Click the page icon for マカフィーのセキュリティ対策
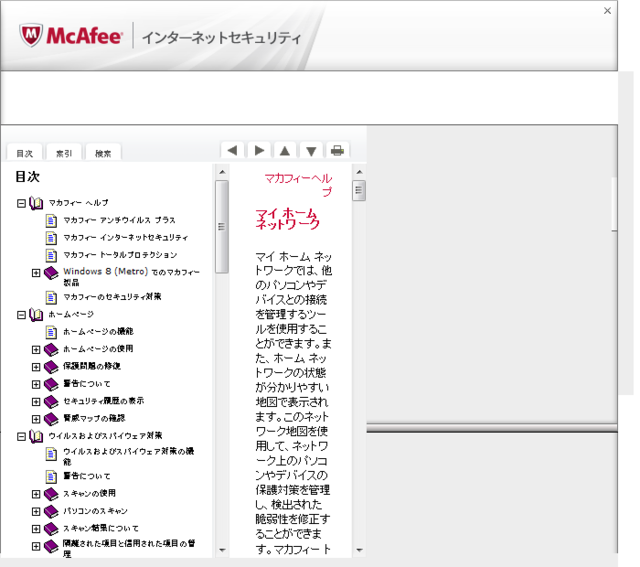 [51, 297]
